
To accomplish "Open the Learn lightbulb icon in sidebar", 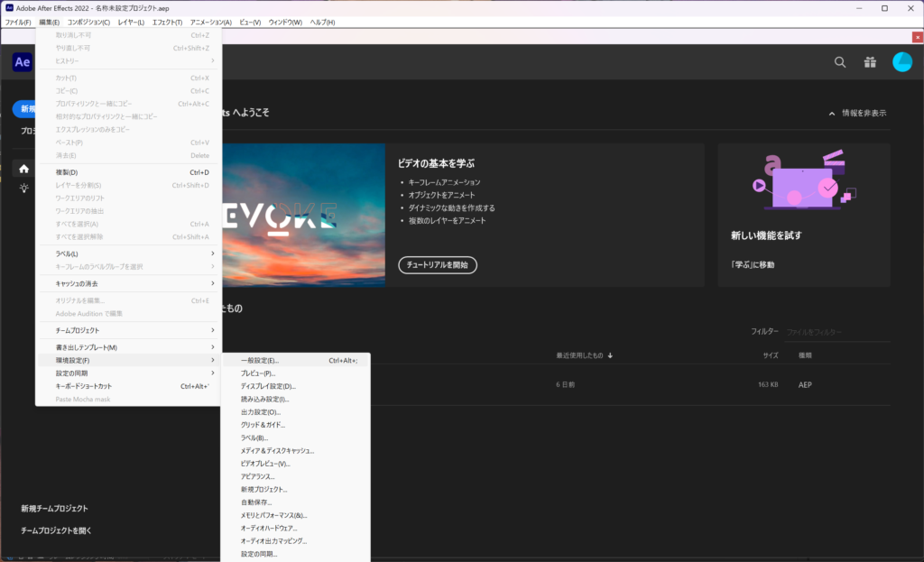I will tap(23, 188).
